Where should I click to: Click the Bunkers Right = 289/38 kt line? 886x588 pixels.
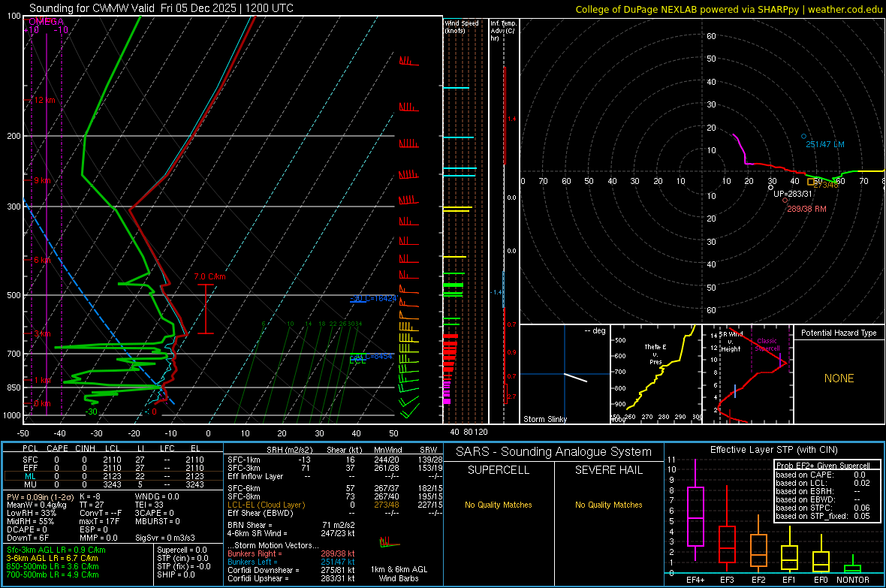(291, 553)
